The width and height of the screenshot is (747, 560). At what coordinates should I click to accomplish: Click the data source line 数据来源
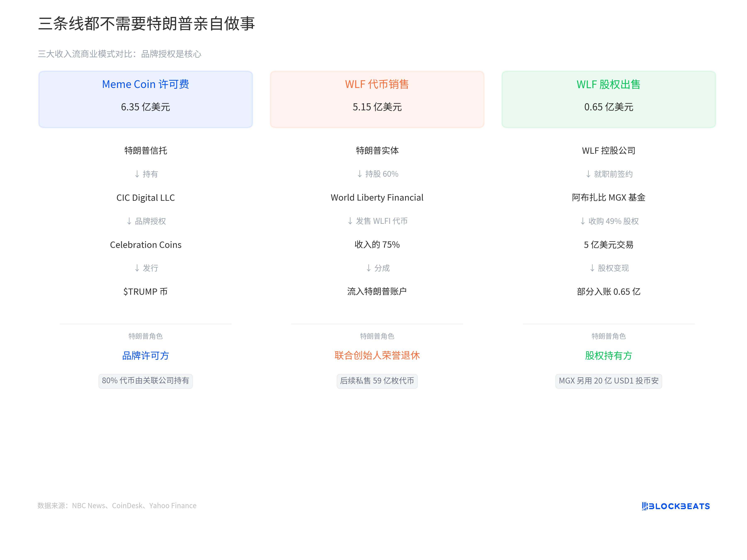pyautogui.click(x=117, y=506)
